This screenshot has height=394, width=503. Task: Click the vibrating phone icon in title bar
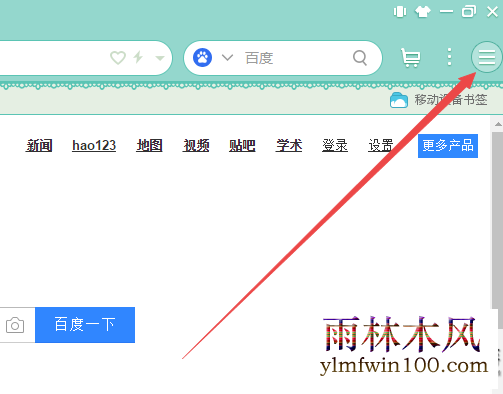[399, 12]
